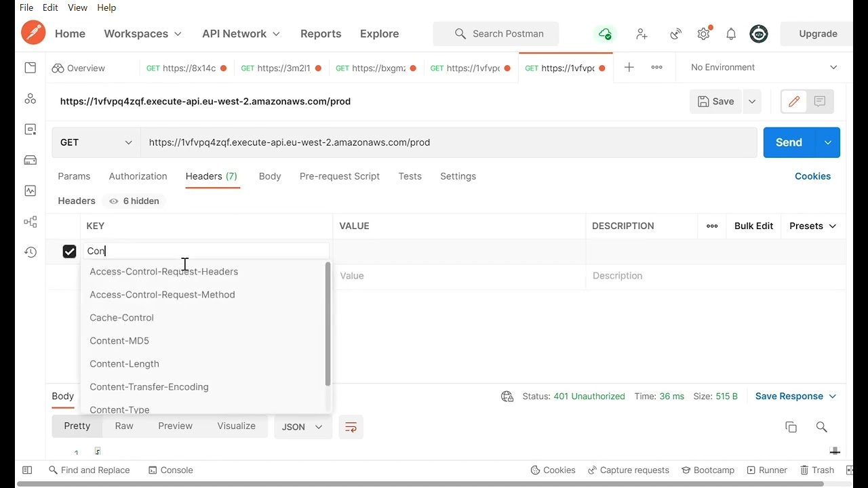This screenshot has height=488, width=868.
Task: Open the Send options dropdown arrow
Action: (828, 142)
